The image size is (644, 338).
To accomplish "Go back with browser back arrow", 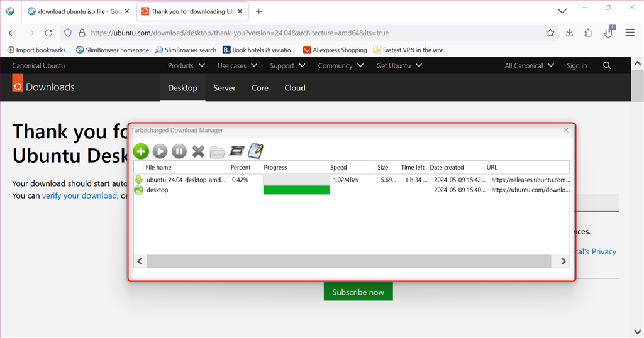I will pos(13,33).
